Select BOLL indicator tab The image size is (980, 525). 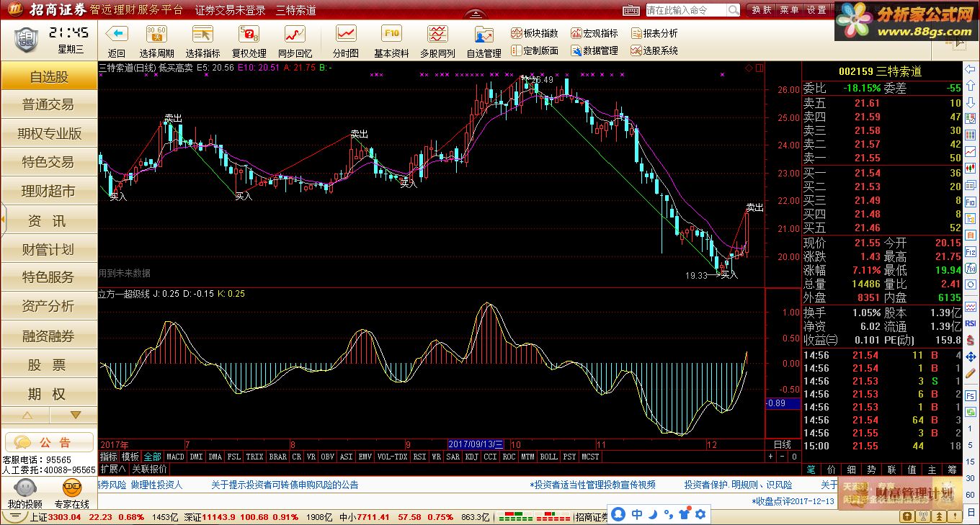point(548,457)
